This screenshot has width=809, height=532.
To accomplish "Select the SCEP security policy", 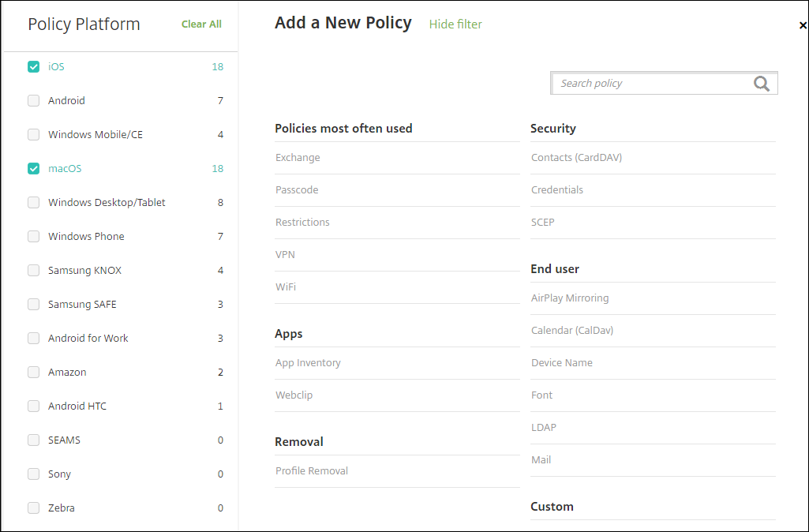I will pyautogui.click(x=543, y=223).
